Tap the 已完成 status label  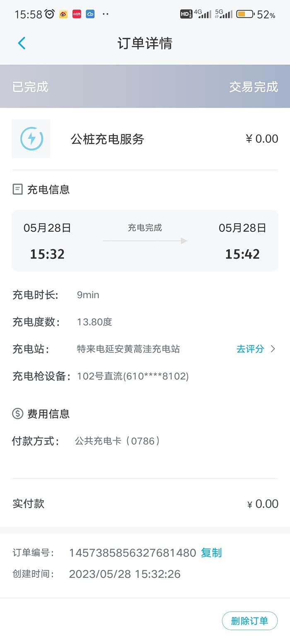coord(30,87)
